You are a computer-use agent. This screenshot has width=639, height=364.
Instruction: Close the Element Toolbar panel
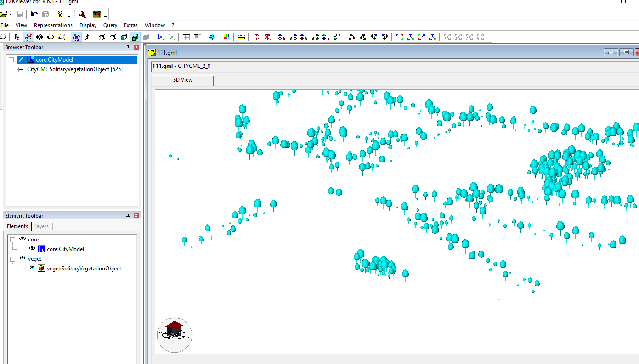coord(136,216)
